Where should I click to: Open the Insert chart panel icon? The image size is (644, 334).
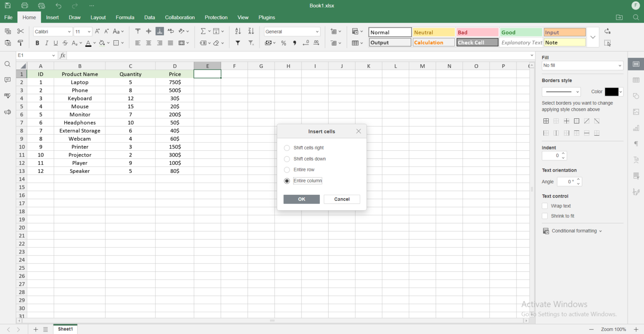[x=636, y=128]
